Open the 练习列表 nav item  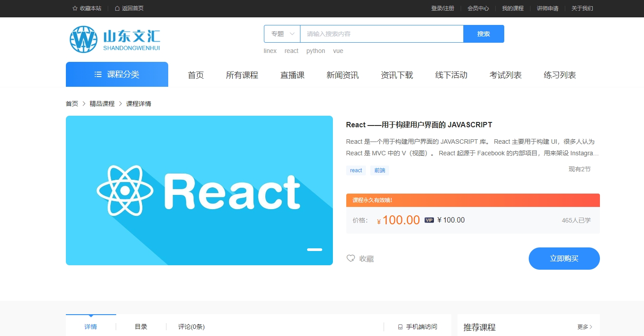click(560, 75)
